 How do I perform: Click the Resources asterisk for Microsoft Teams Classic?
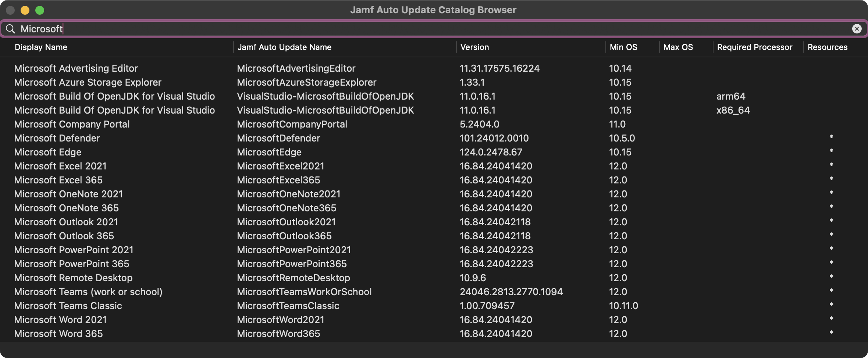click(x=831, y=305)
